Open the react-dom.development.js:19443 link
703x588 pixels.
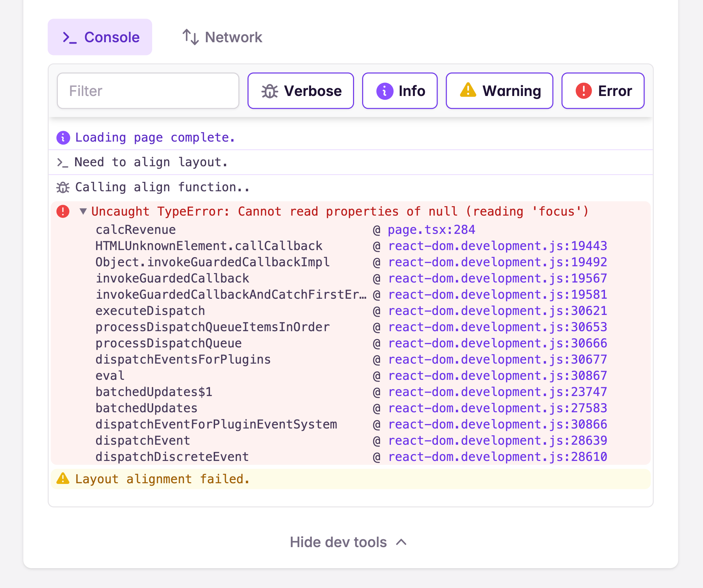[x=497, y=246]
